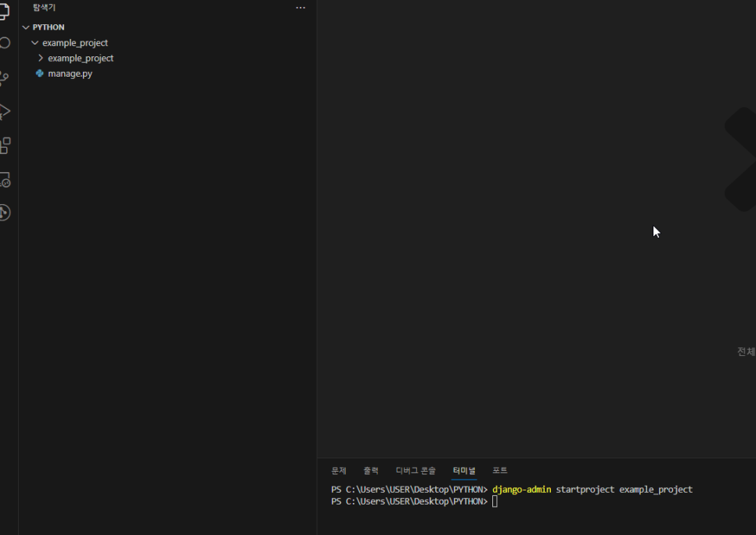756x535 pixels.
Task: Select the nested example_project folder name
Action: tap(81, 59)
